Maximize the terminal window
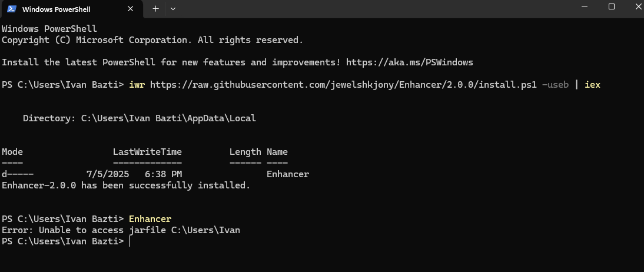 [x=611, y=6]
